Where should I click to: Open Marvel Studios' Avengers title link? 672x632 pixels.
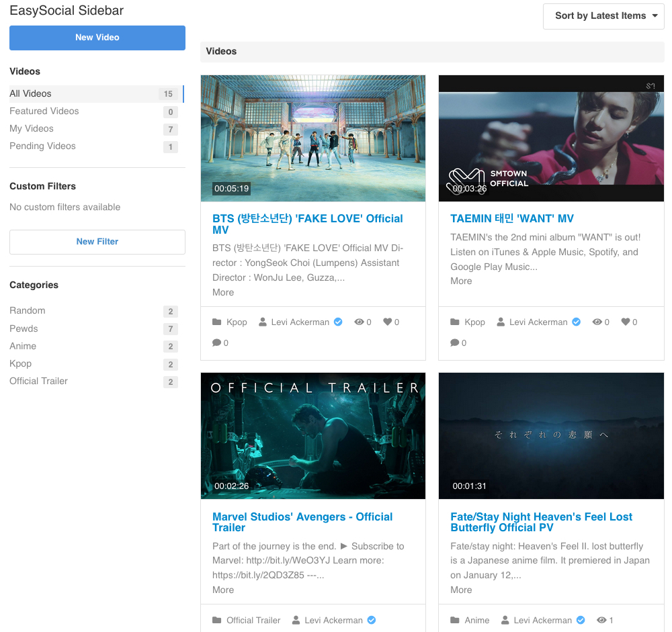[x=302, y=522]
